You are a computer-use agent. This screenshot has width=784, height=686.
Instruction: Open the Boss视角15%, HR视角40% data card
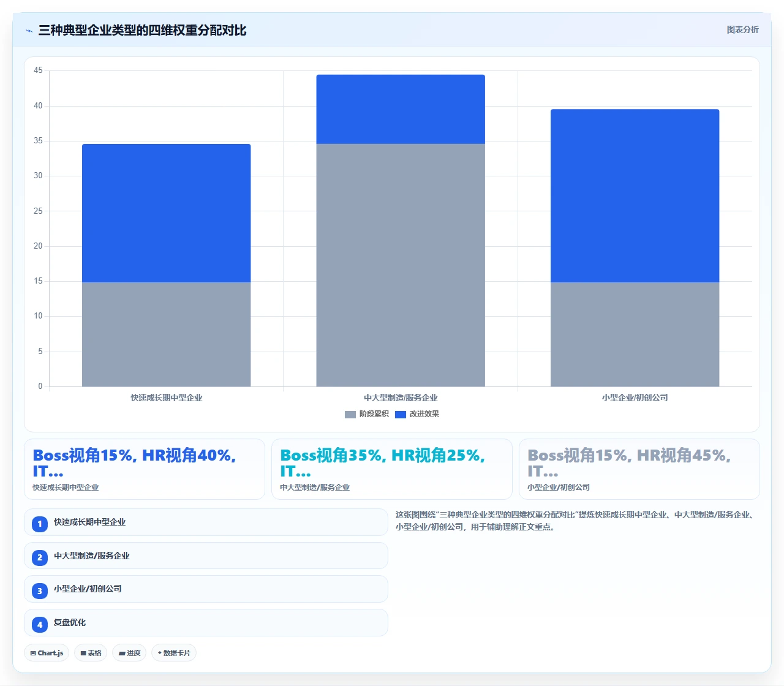145,469
